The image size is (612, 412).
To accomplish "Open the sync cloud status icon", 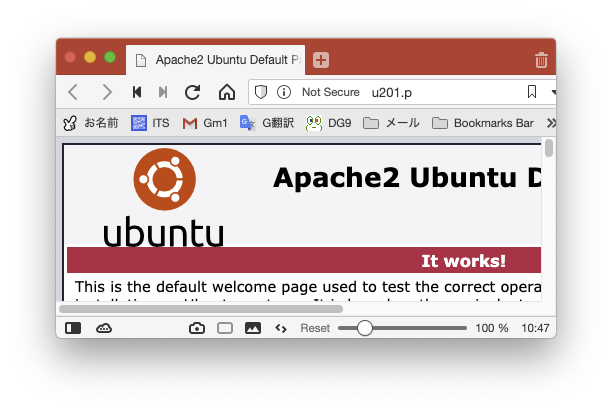I will click(x=104, y=328).
